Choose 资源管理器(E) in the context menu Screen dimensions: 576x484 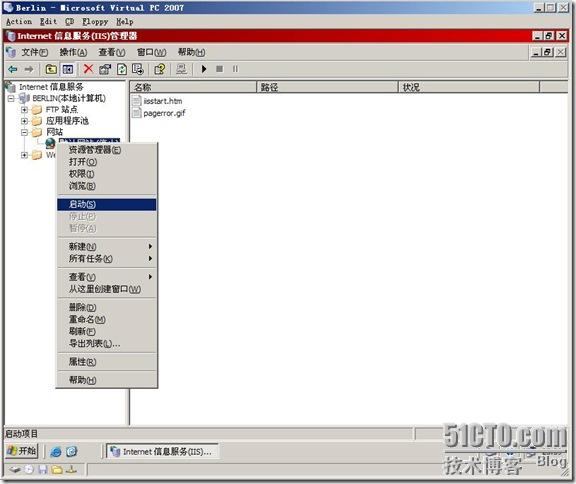pyautogui.click(x=107, y=149)
